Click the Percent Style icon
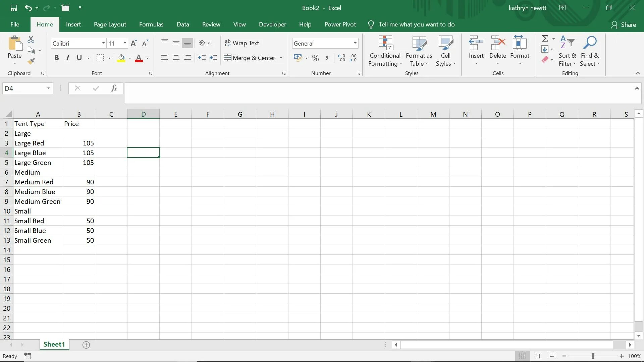Image resolution: width=644 pixels, height=362 pixels. click(315, 58)
